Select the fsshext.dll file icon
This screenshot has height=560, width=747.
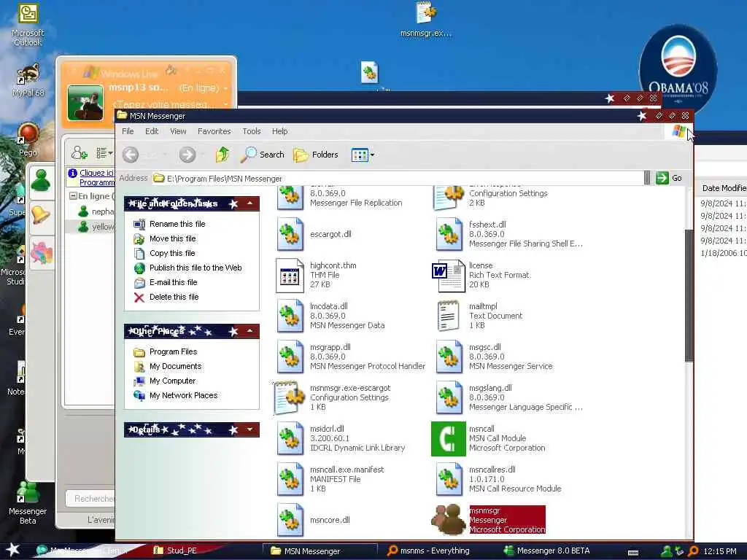coord(449,234)
